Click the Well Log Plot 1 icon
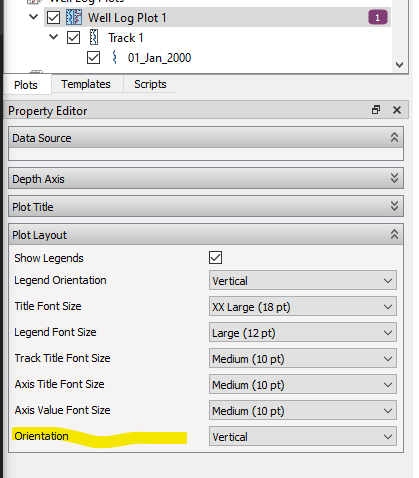 (x=74, y=17)
